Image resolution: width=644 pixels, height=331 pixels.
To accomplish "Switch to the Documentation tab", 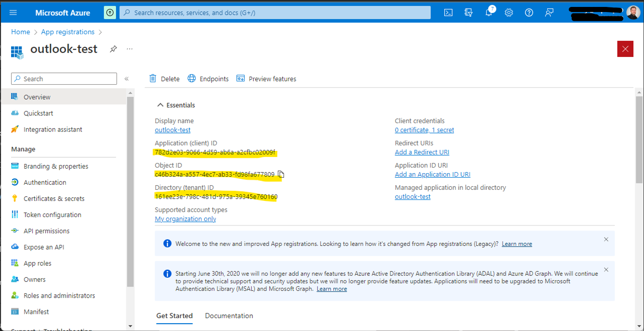I will point(229,316).
